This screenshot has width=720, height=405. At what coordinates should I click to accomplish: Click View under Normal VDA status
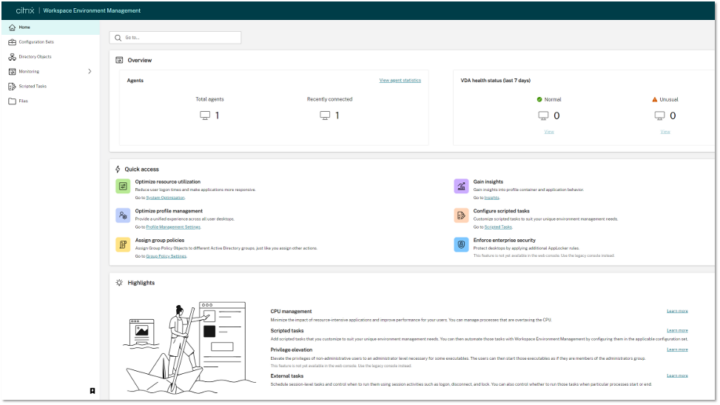tap(549, 131)
